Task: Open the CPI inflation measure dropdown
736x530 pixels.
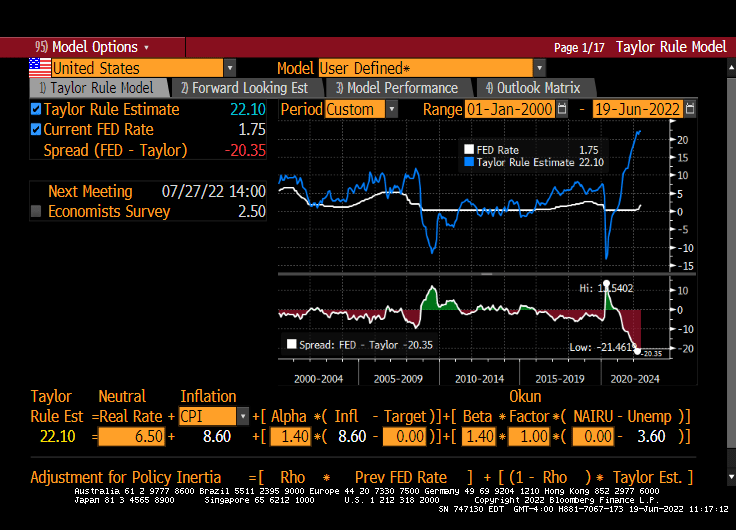Action: coord(242,416)
